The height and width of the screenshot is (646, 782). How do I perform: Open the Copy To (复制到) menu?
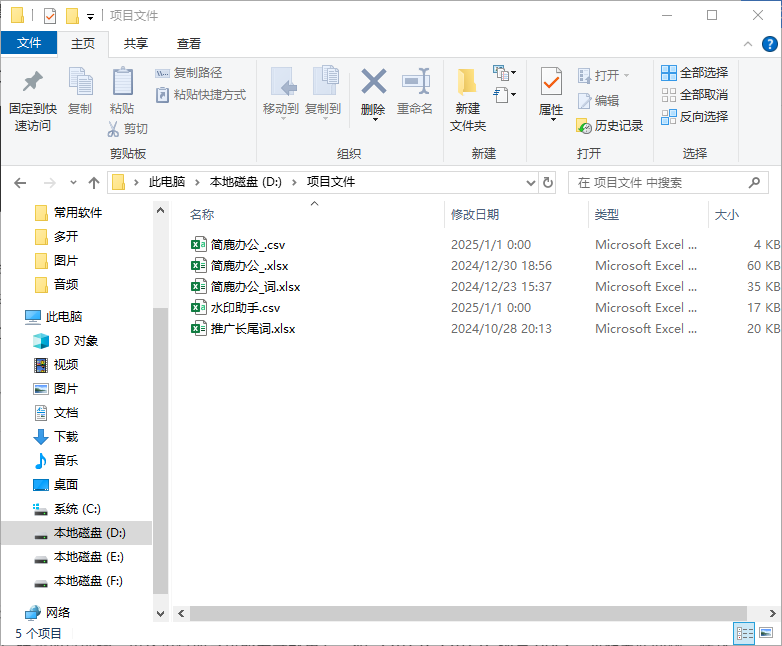coord(323,93)
